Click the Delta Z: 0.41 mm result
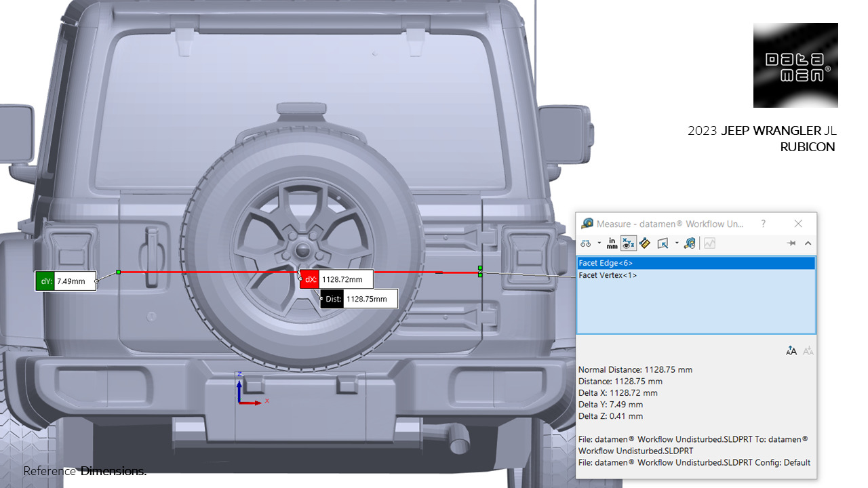 [610, 415]
